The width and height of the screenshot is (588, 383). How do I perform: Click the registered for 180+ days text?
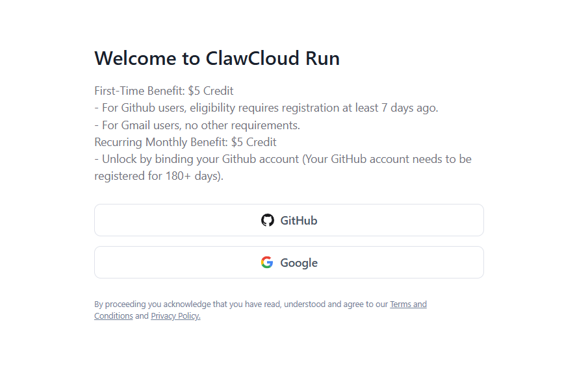tap(159, 176)
